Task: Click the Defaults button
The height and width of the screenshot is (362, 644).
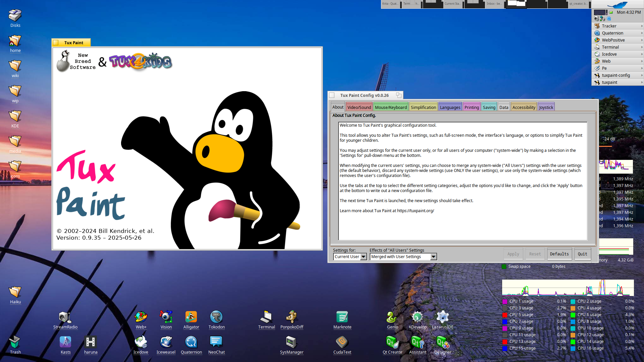Action: pos(559,254)
